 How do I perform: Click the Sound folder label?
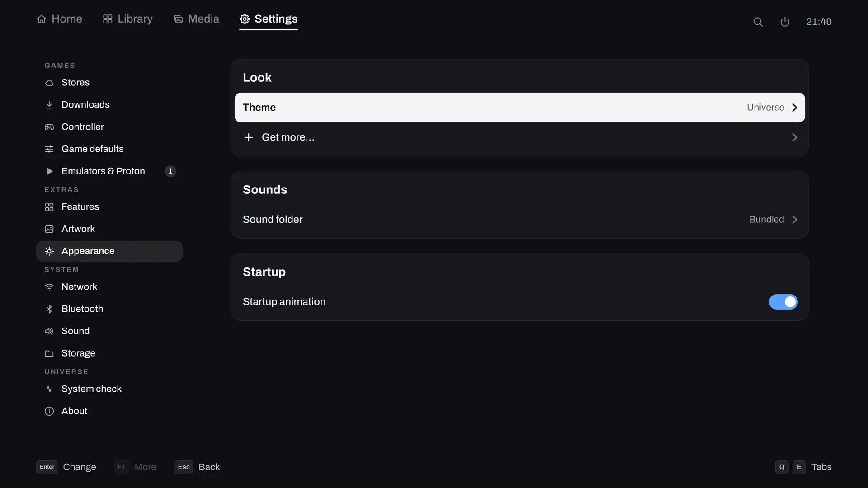pos(273,220)
